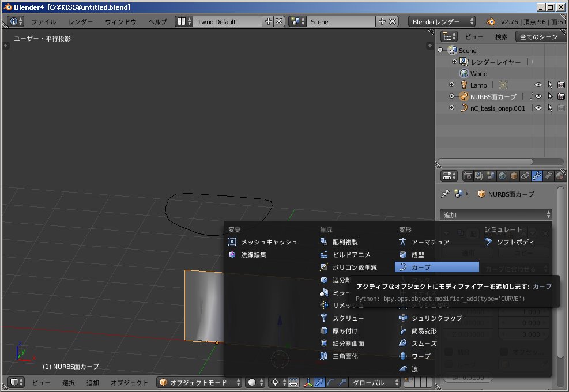Screen dimensions: 569x392
Task: Open the ファイル (File) menu
Action: 44,22
